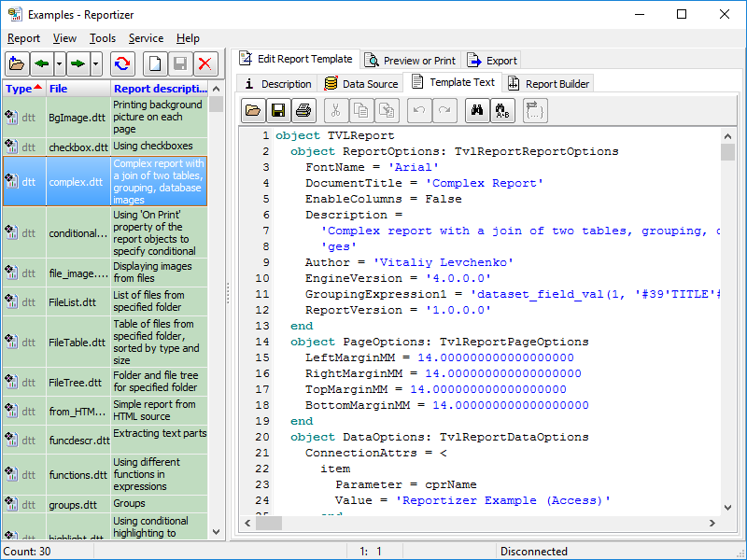
Task: Cut selection with scissors icon
Action: (x=336, y=111)
